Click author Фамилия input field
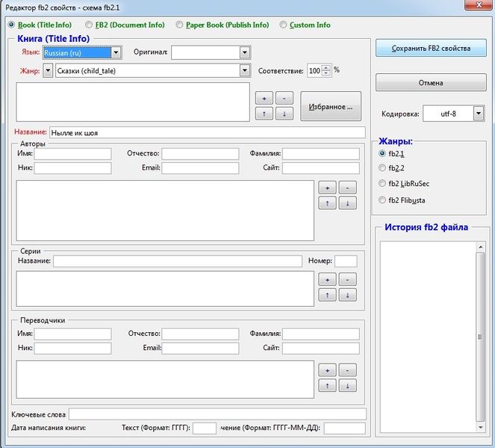The image size is (495, 448). pos(321,154)
